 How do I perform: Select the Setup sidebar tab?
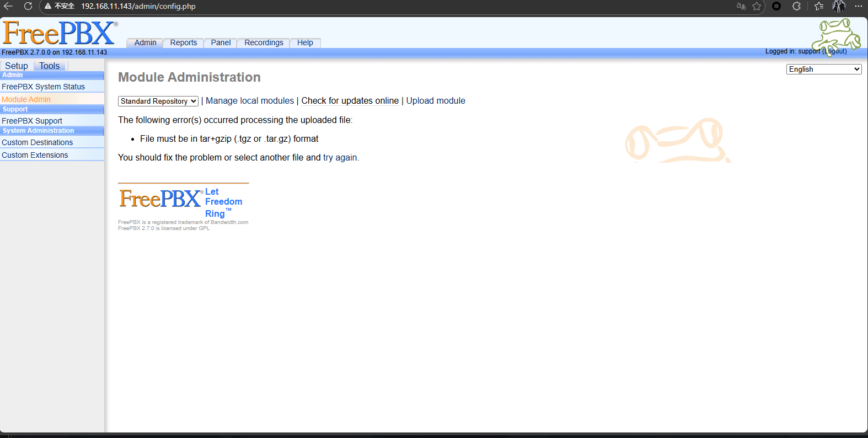click(x=17, y=66)
